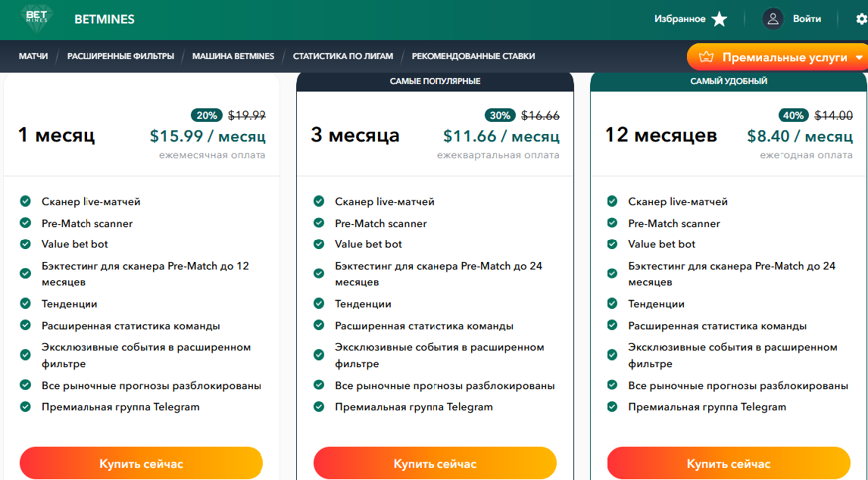The image size is (868, 480).
Task: Click checkmark beside Сканер live-матчей in 1 месяц plan
Action: [26, 201]
